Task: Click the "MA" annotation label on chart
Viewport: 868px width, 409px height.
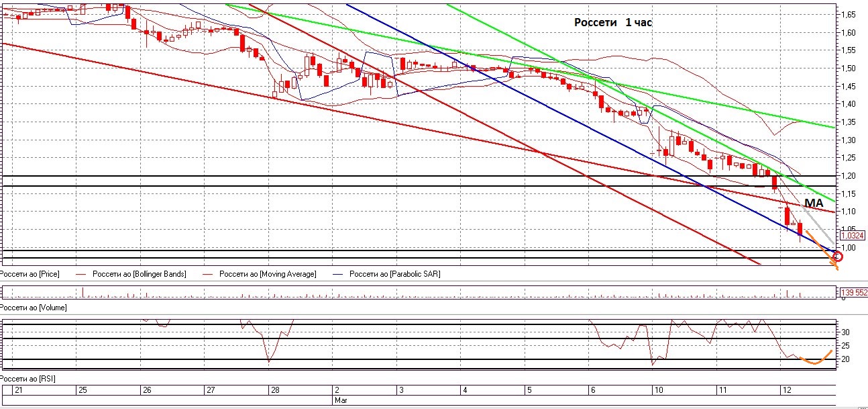Action: coord(813,202)
